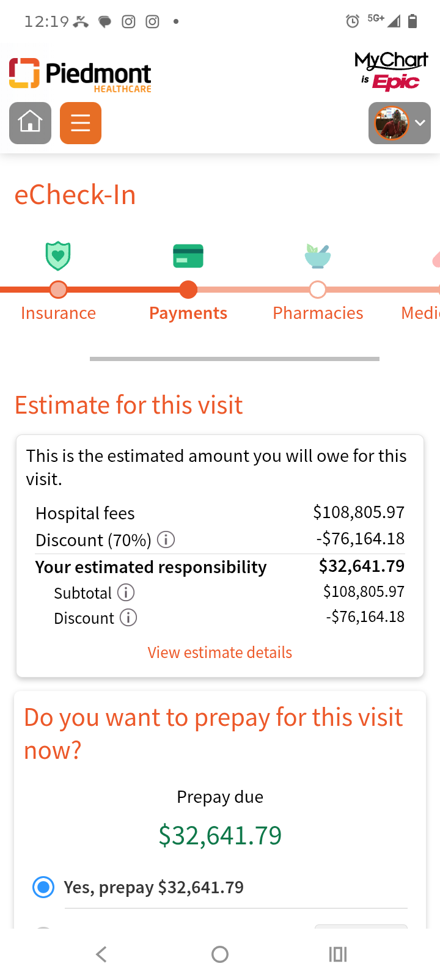Tap the Insurance shield icon
Image resolution: width=440 pixels, height=980 pixels.
(x=58, y=256)
